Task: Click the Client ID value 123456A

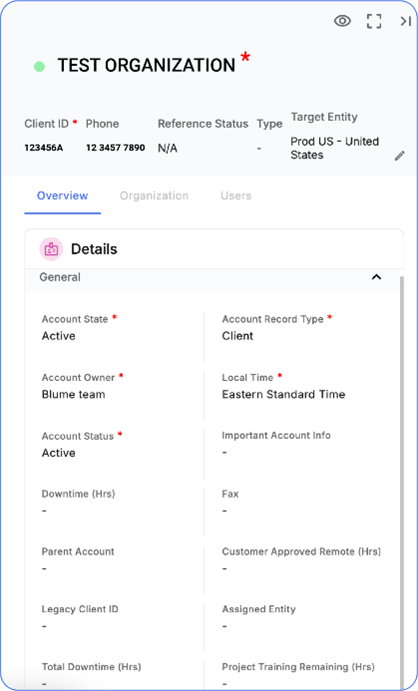Action: tap(44, 148)
